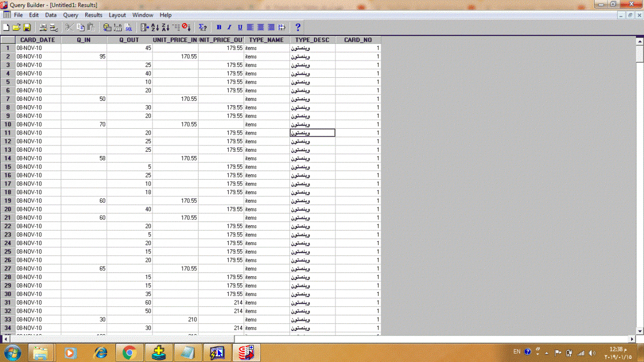This screenshot has width=644, height=362.
Task: Click the Print icon in the toolbar
Action: click(x=43, y=27)
